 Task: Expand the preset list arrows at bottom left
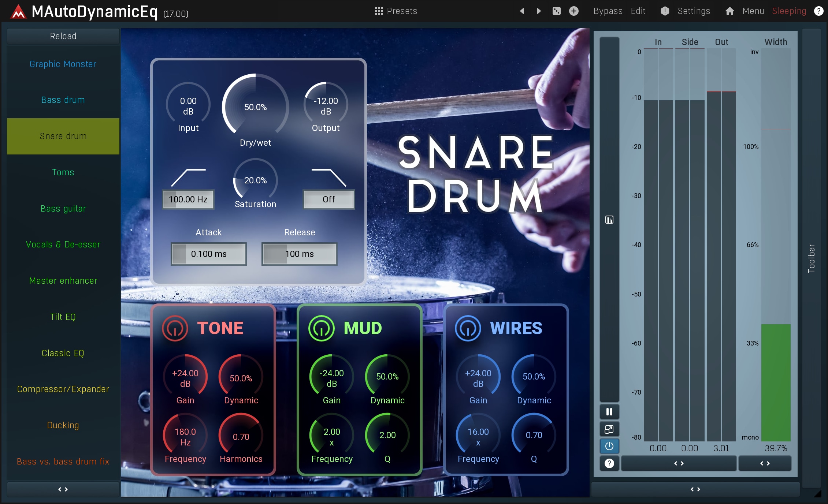pos(63,489)
